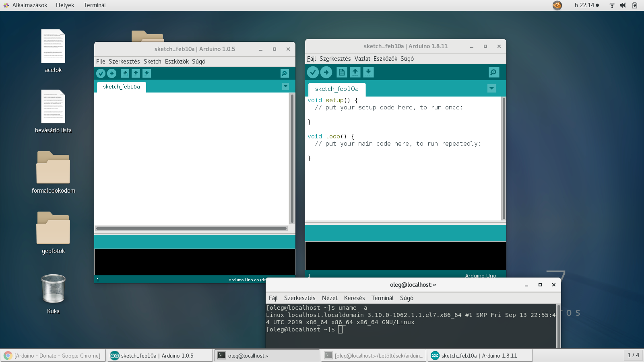Viewport: 644px width, 362px height.
Task: Click vertical scrollbar in Arduino 1.0.5 editor
Action: [x=292, y=158]
